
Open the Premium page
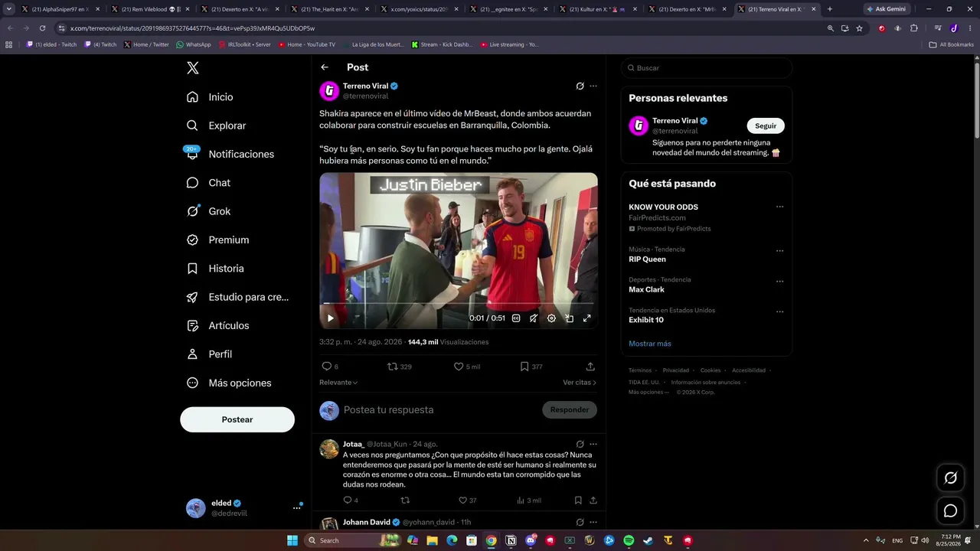[x=218, y=240]
